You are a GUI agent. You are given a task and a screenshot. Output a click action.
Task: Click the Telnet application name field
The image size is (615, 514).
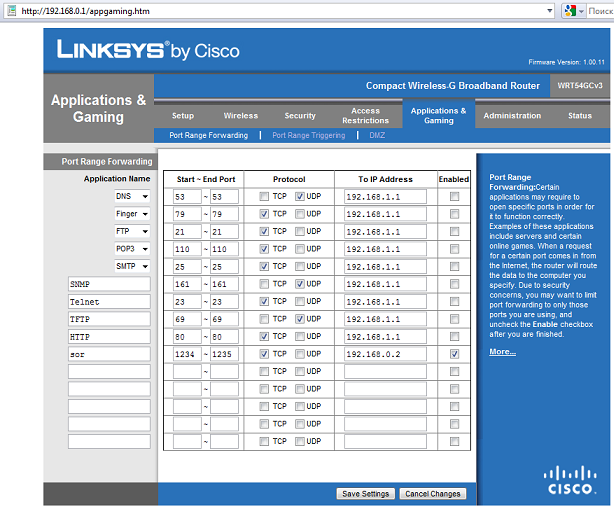click(x=109, y=302)
